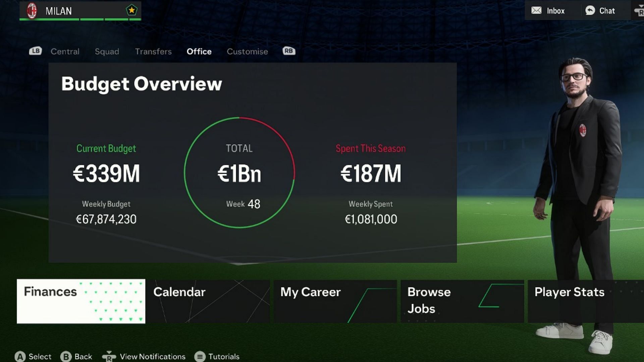Open the Customise menu section
644x362 pixels.
(247, 51)
